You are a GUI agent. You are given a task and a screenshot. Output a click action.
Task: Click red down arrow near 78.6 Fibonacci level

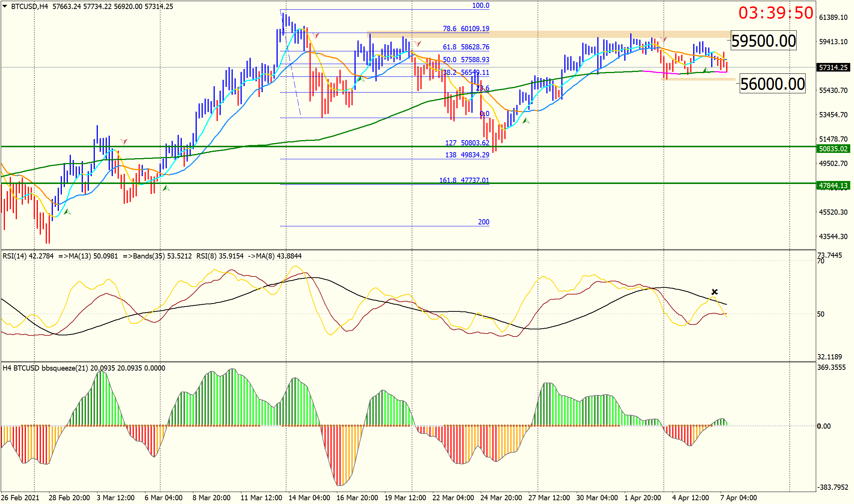tap(316, 36)
